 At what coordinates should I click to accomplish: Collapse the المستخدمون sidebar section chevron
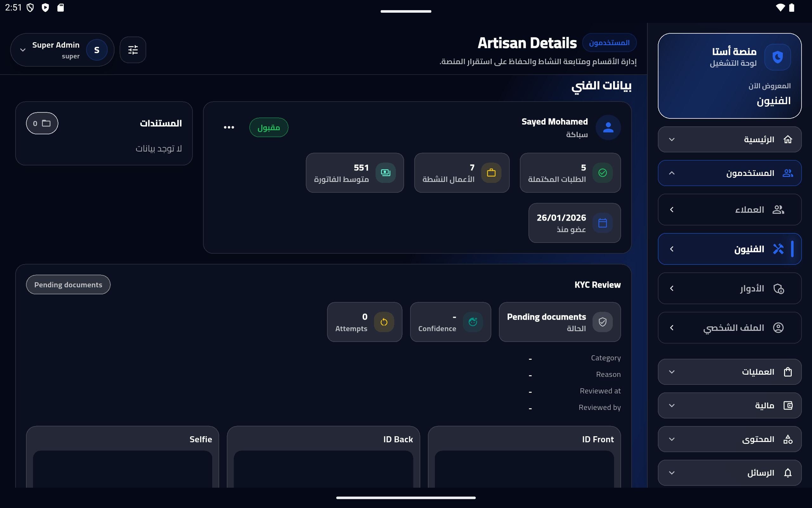[x=672, y=173]
